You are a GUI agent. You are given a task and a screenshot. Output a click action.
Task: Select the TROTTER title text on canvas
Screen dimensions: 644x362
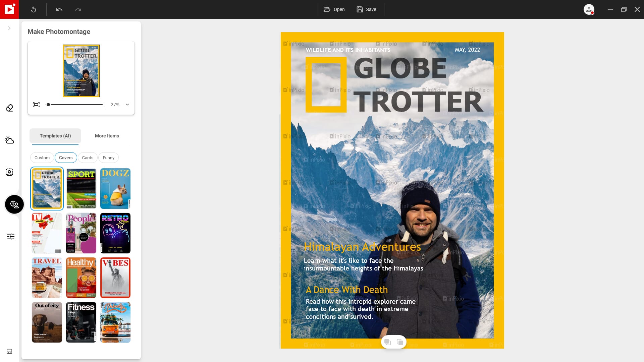[x=418, y=102]
